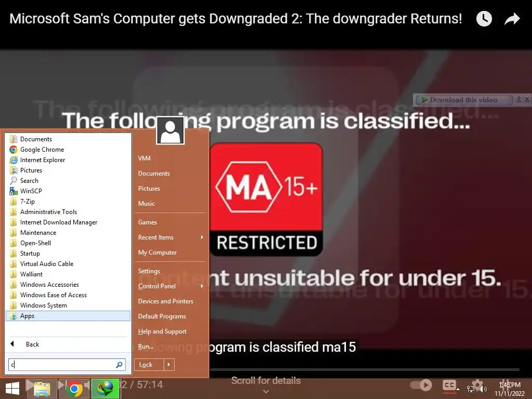Viewport: 532px width, 399px height.
Task: Open the Search program entry
Action: tap(68, 181)
